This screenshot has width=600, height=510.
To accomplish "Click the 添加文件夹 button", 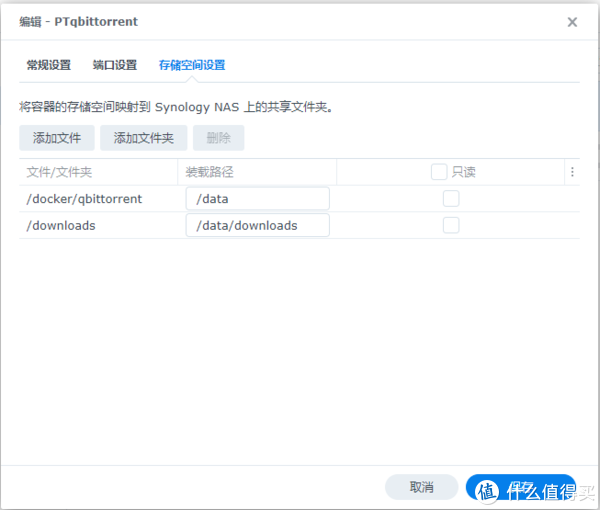I will pyautogui.click(x=143, y=138).
